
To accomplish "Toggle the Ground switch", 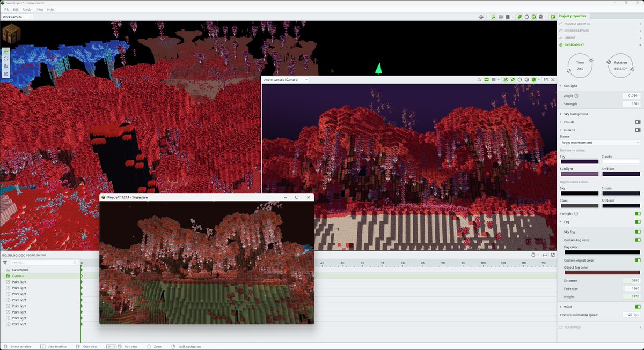I will [638, 130].
